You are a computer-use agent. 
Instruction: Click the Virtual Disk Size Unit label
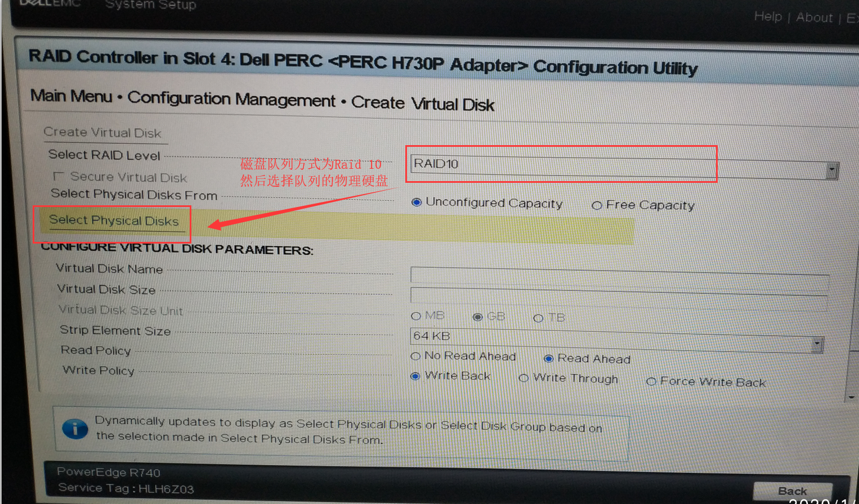click(x=121, y=310)
